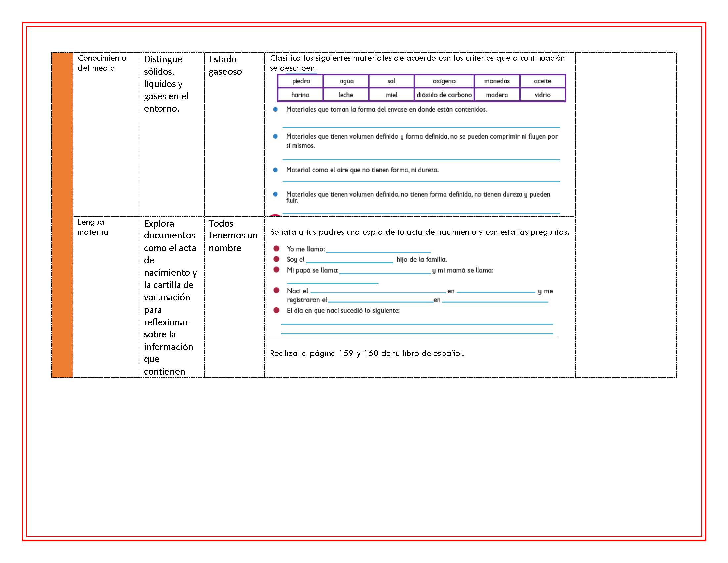Screen dimensions: 728x563
Task: Click the blank line after 'Mi papá se llama:'
Action: (x=385, y=273)
